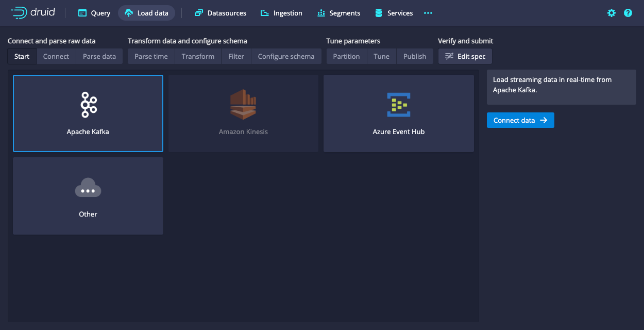
Task: Open the Datasources view
Action: 220,13
